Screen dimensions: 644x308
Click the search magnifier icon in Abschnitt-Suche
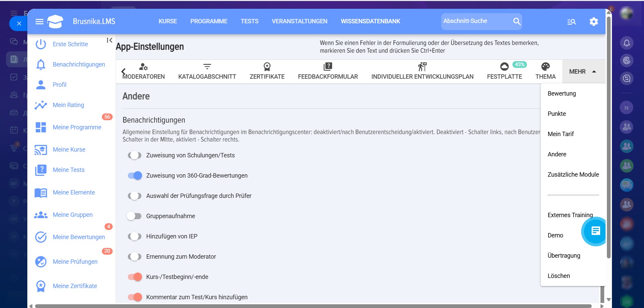point(516,21)
